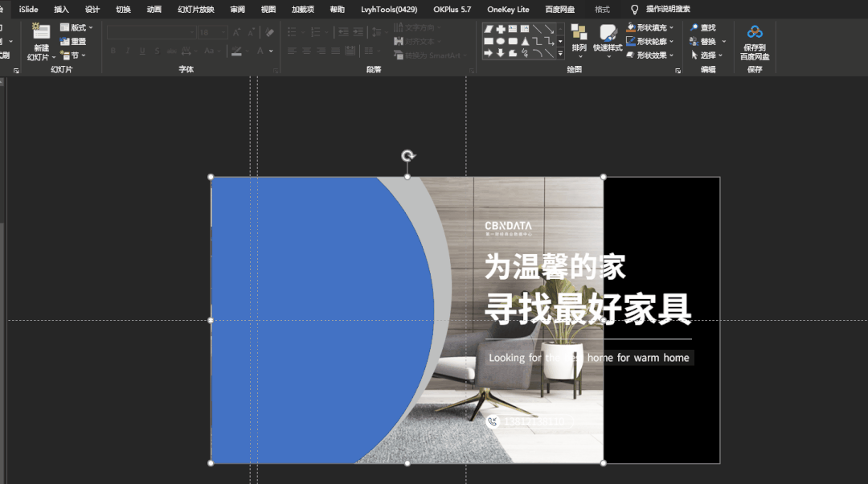Select the right arrow shape in gallery
The height and width of the screenshot is (484, 868).
click(489, 54)
